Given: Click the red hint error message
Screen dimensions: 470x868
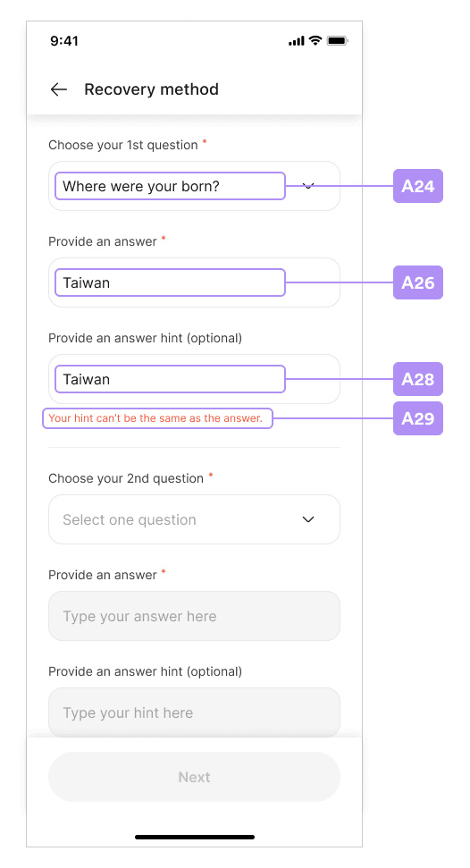Looking at the screenshot, I should (155, 418).
